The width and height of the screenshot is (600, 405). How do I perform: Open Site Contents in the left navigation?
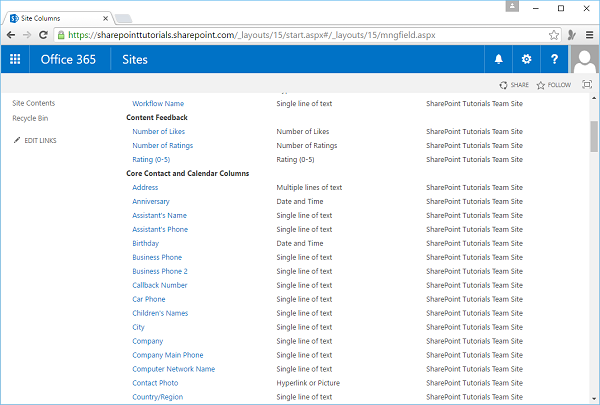34,103
